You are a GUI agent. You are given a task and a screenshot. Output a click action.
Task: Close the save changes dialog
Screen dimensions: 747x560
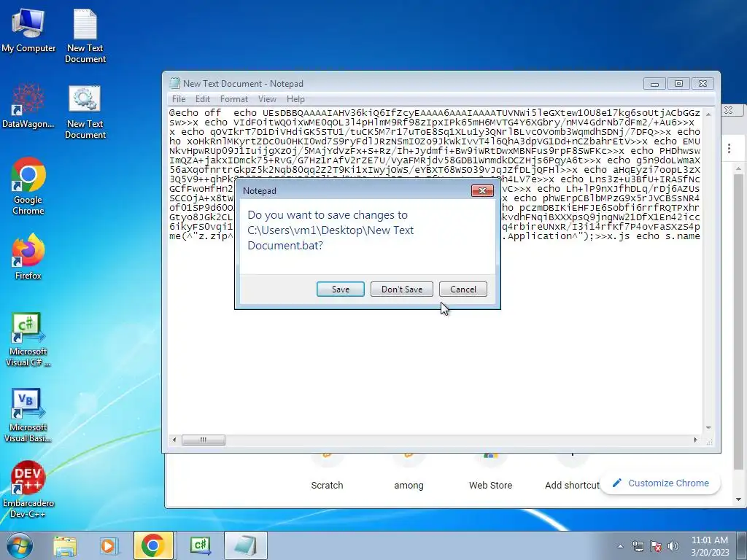pyautogui.click(x=482, y=191)
